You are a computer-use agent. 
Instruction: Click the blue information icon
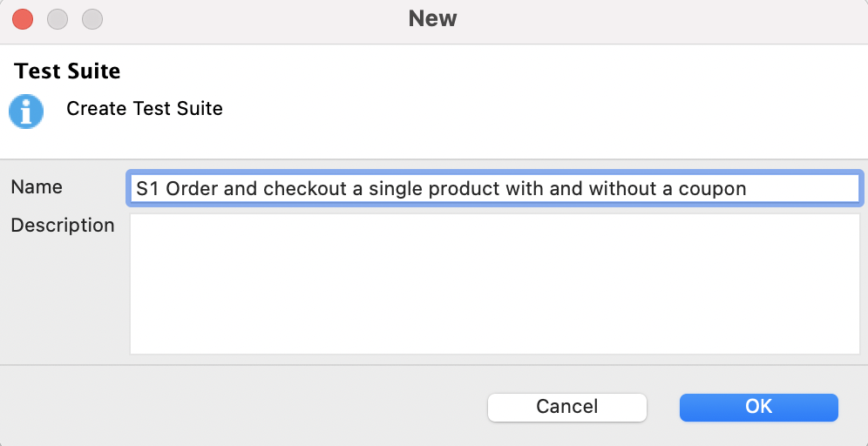pos(26,111)
